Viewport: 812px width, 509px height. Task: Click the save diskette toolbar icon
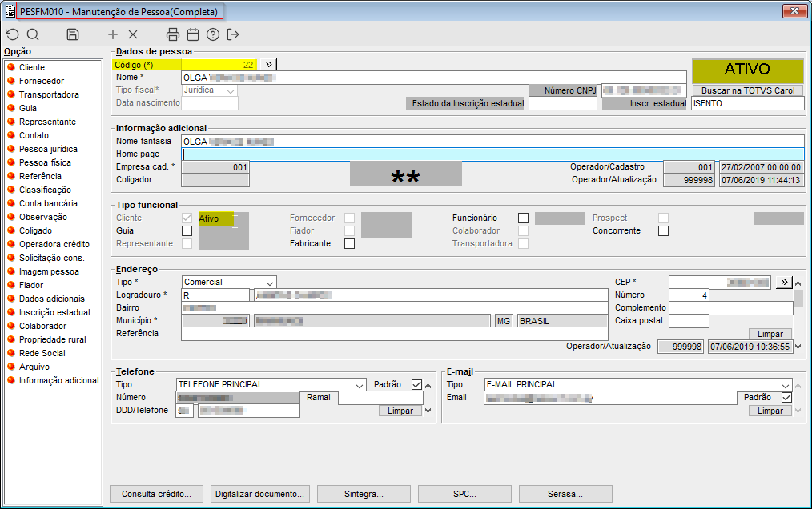point(73,34)
